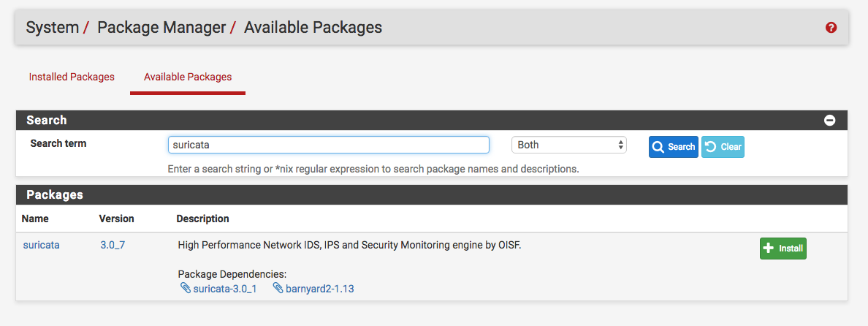
Task: Click the paperclip icon beside barnyard2-1.13
Action: (278, 289)
